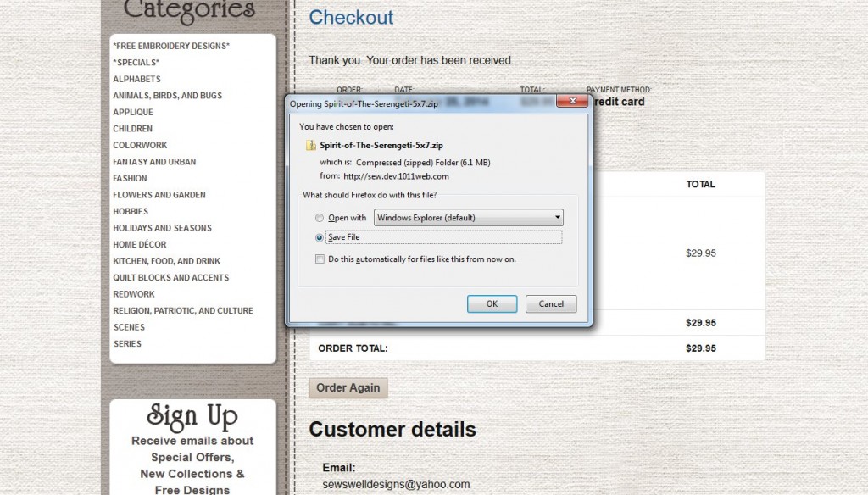Screen dimensions: 868x495
Task: View the Scenes category
Action: tap(129, 328)
